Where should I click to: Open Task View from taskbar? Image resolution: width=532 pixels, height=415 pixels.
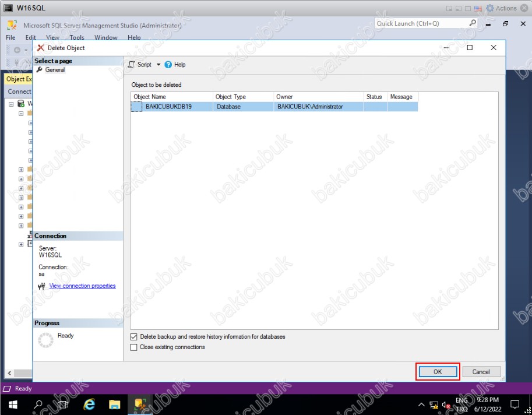tap(63, 405)
